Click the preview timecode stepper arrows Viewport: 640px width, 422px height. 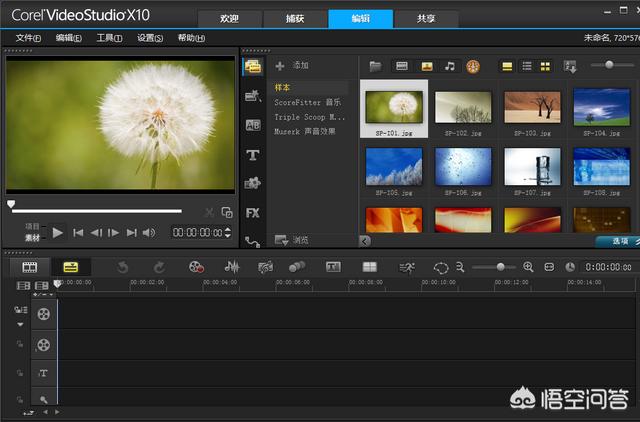coord(227,233)
